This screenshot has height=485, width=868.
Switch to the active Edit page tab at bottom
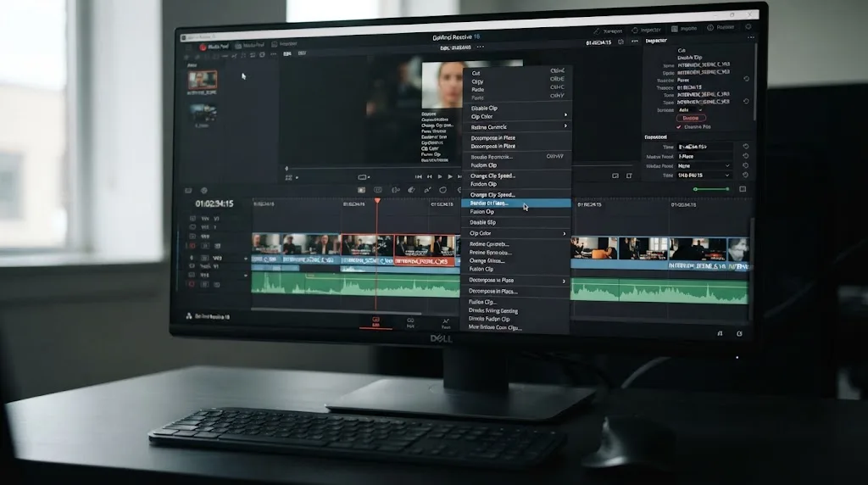(376, 322)
